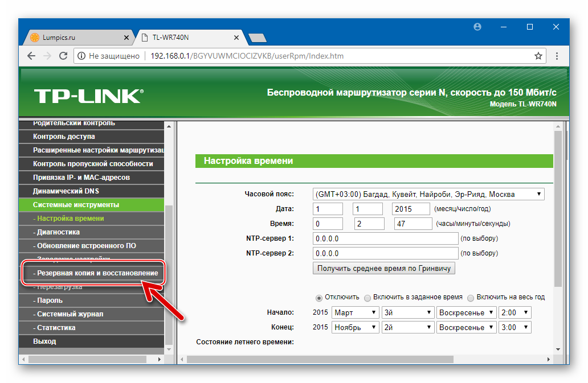The width and height of the screenshot is (588, 383).
Task: Open 'Резервная копия и восстановление' menu item
Action: tap(95, 273)
